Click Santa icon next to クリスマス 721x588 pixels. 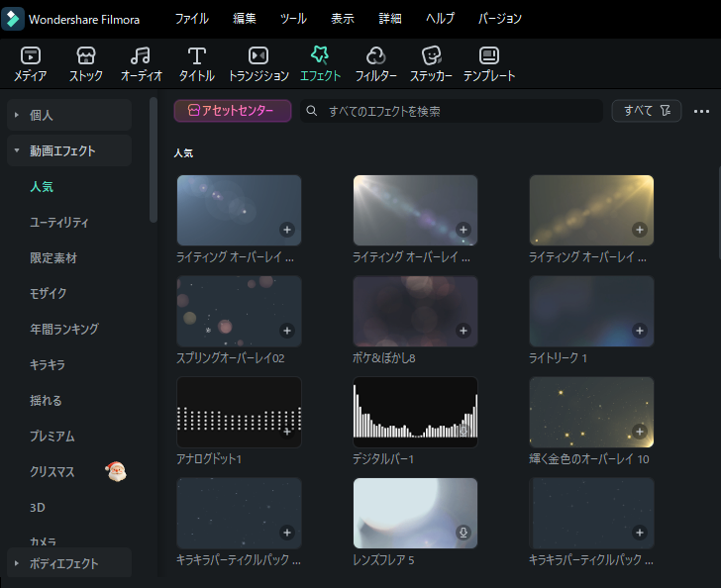116,471
